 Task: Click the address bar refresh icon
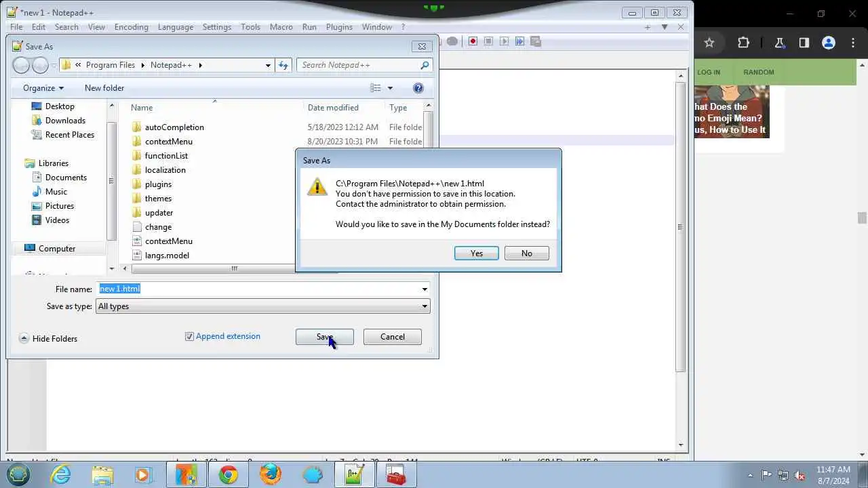click(x=283, y=65)
